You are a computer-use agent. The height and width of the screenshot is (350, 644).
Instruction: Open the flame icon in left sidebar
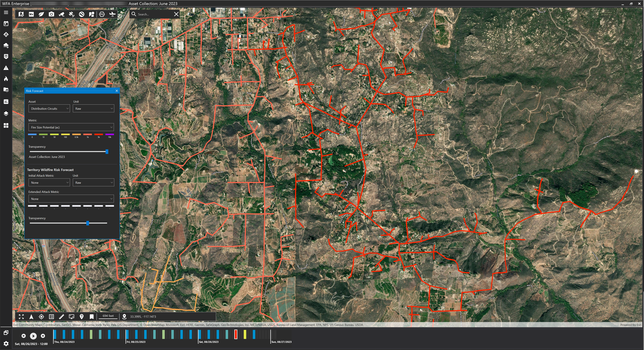click(x=6, y=79)
